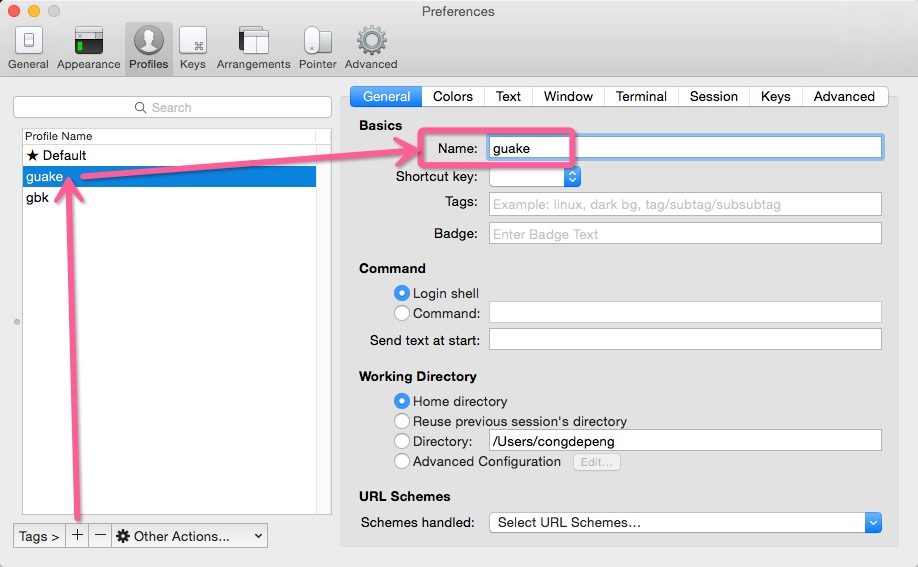Open the Shortcut key dropdown

(x=535, y=176)
